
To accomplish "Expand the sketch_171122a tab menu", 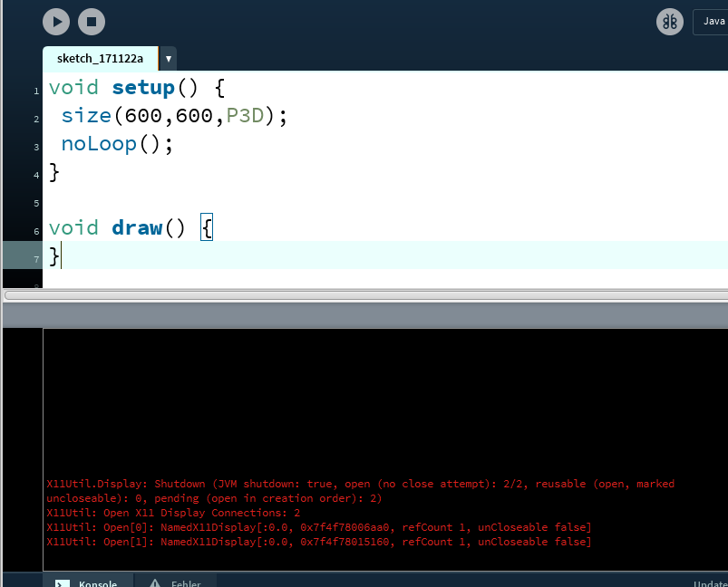I will (x=167, y=57).
